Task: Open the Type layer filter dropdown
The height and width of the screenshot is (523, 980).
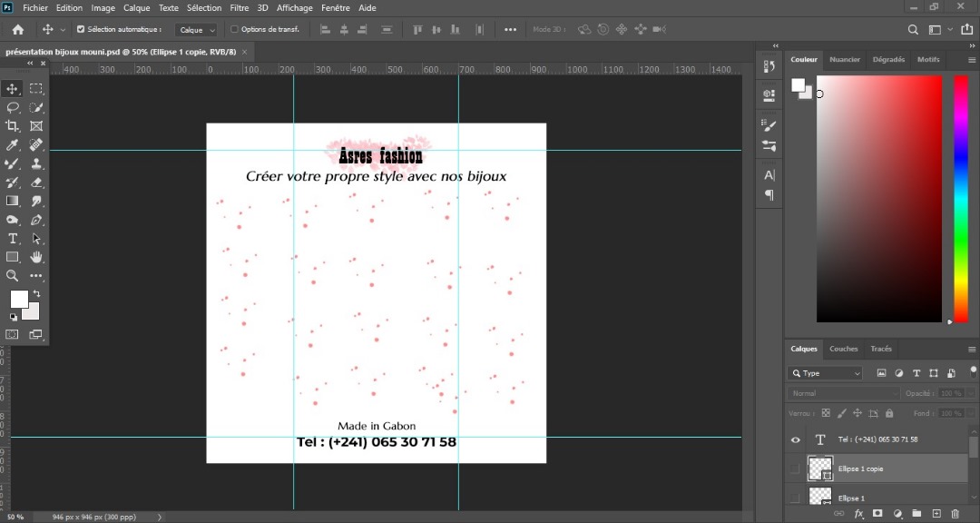Action: (x=826, y=373)
